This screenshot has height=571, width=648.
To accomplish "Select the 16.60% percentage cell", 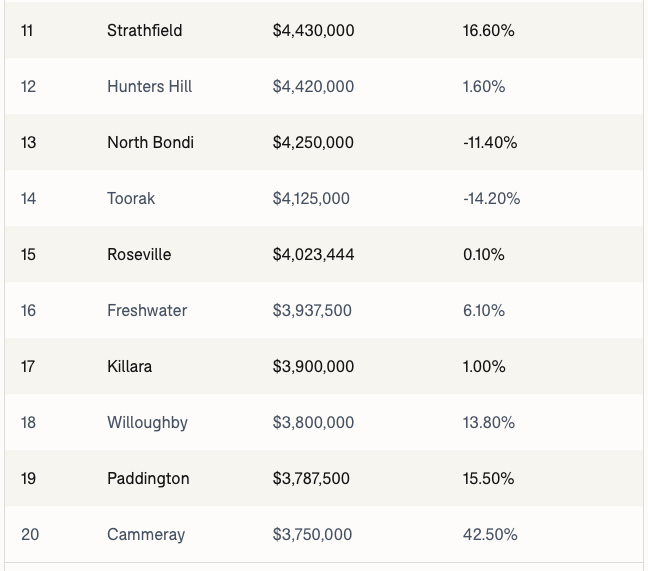I will coord(488,31).
